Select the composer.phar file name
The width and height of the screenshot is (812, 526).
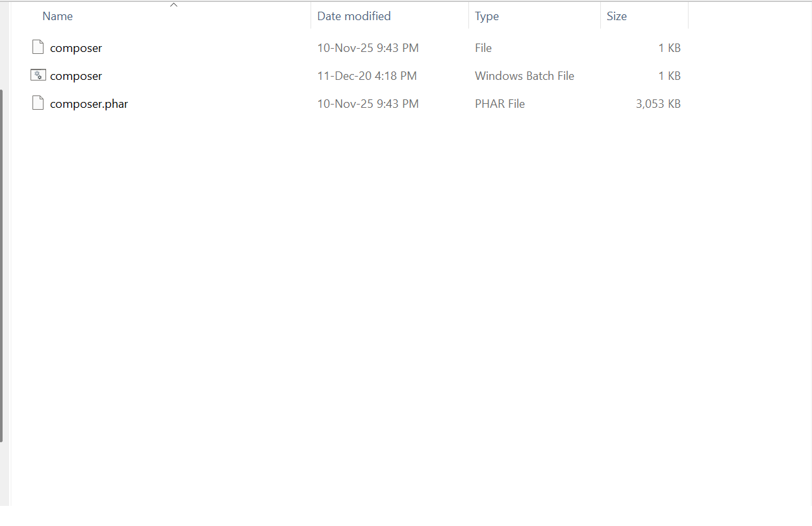(x=89, y=104)
